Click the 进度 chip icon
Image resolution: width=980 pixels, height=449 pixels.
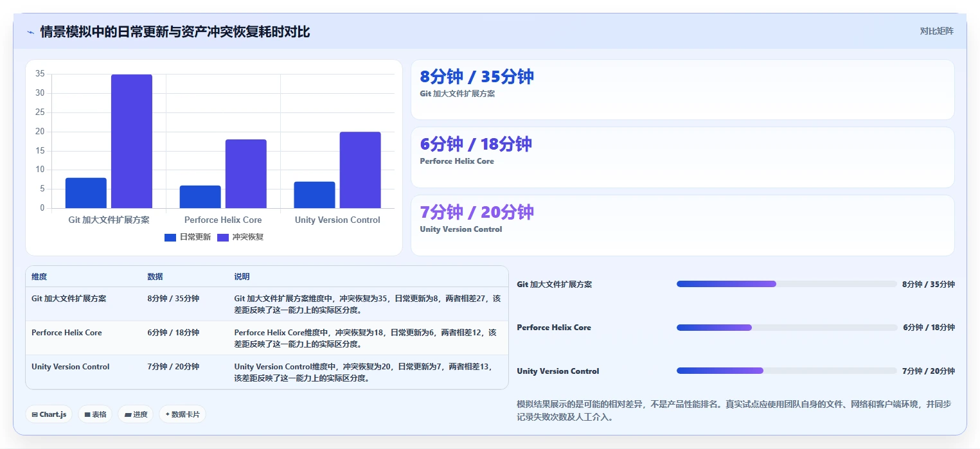pyautogui.click(x=128, y=415)
